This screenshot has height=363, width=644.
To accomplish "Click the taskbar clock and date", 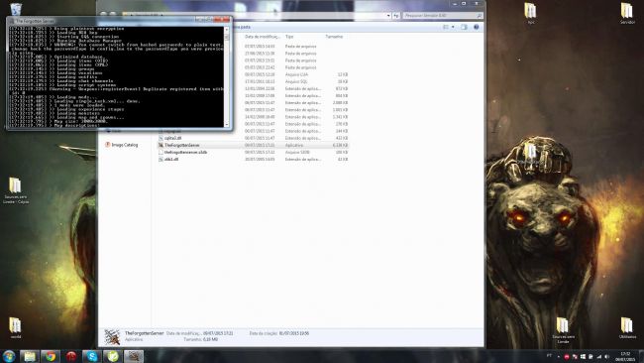I will (625, 356).
